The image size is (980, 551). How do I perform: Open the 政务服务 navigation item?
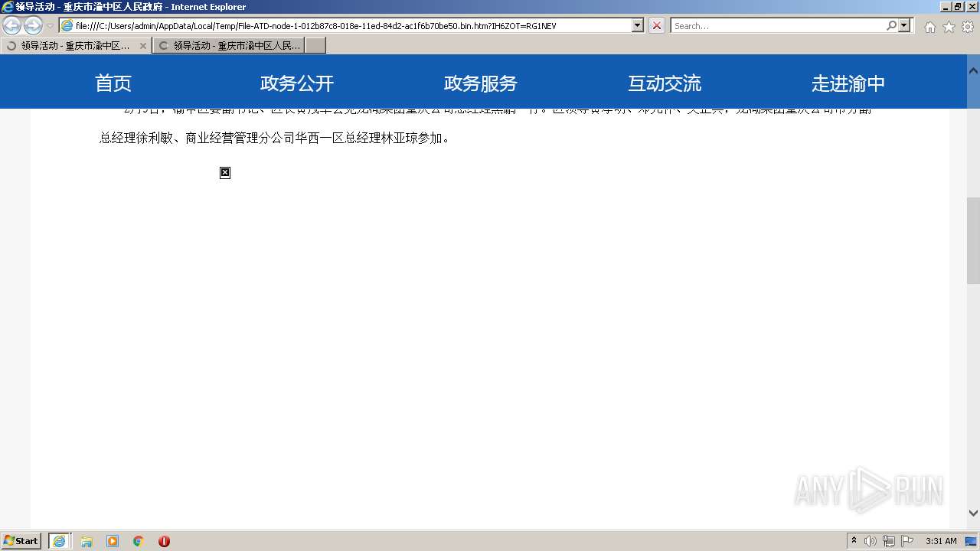tap(481, 83)
